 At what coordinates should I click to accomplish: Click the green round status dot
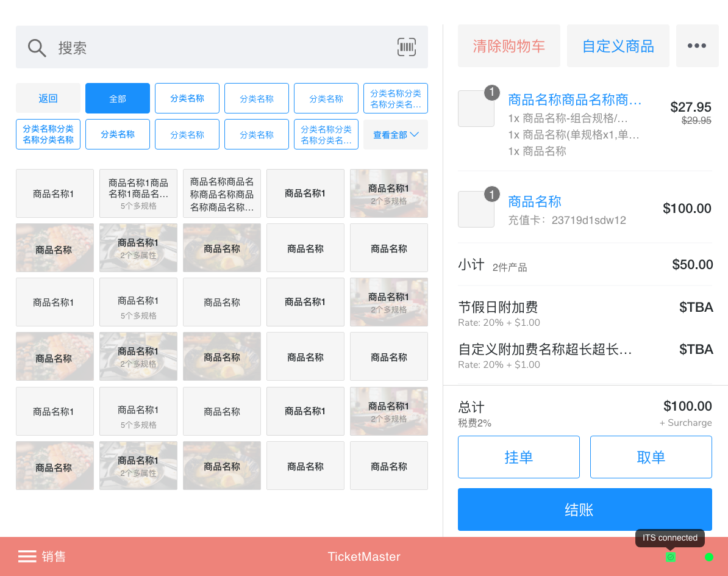708,557
